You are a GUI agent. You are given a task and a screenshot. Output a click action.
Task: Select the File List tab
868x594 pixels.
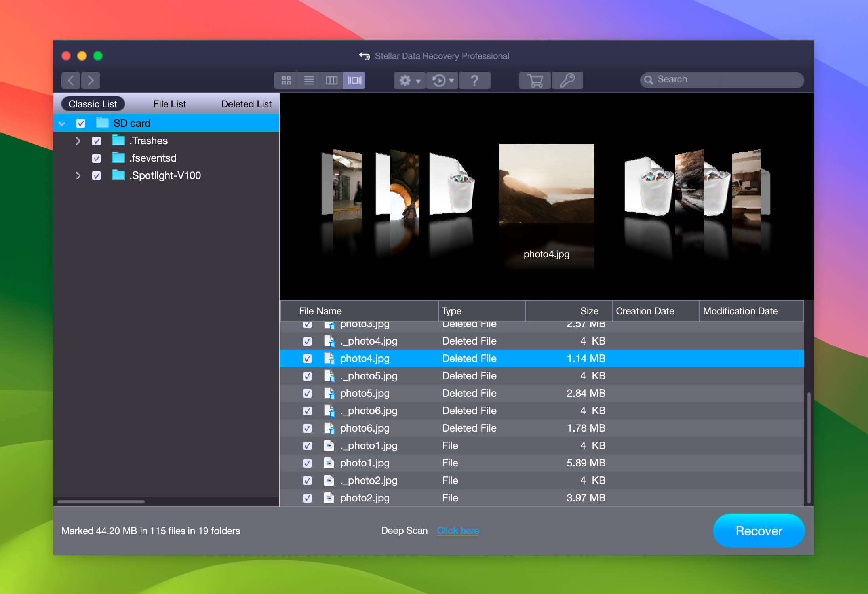tap(169, 104)
